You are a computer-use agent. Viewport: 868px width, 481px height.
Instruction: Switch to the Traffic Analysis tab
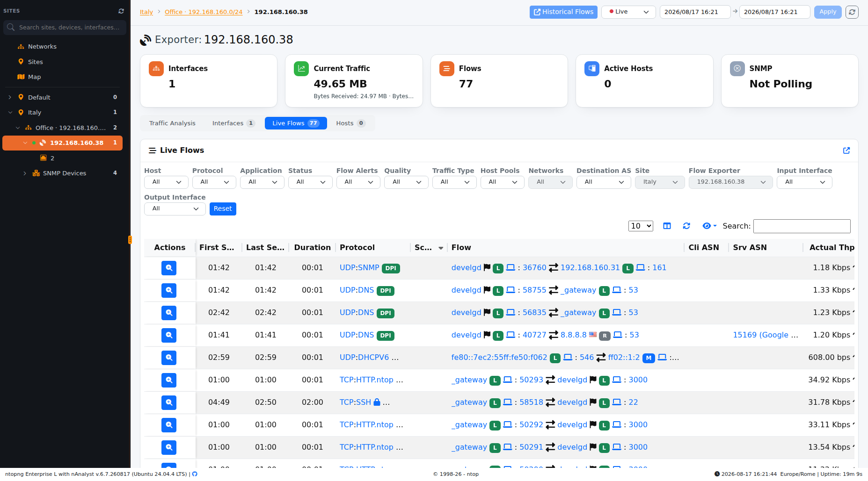coord(172,123)
